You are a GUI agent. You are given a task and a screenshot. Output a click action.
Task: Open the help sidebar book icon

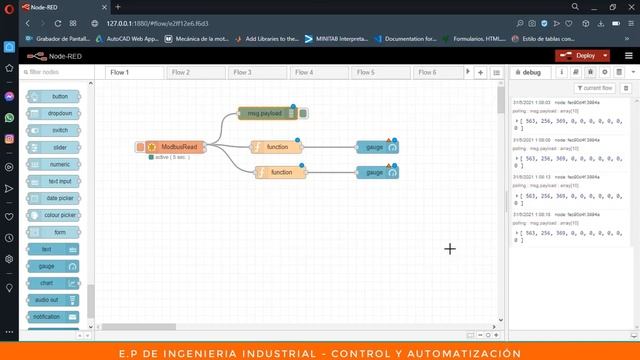(576, 72)
